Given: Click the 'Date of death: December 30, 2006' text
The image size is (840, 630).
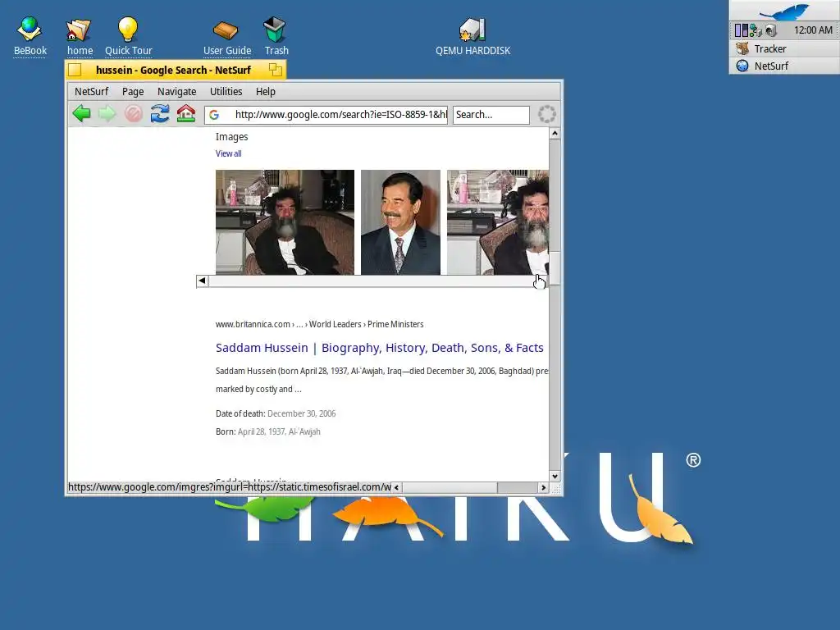Looking at the screenshot, I should pos(276,413).
